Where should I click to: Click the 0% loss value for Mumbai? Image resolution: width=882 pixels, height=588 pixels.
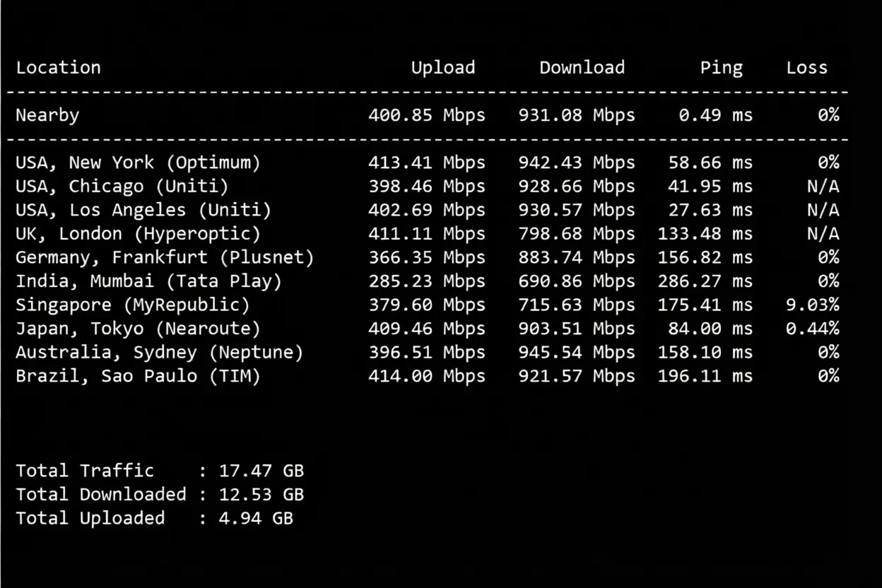(829, 281)
